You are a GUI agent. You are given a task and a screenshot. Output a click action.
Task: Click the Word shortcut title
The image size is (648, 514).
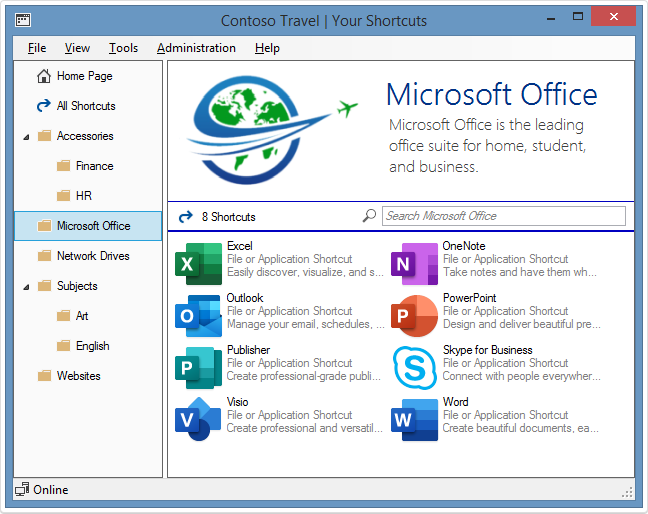(455, 402)
